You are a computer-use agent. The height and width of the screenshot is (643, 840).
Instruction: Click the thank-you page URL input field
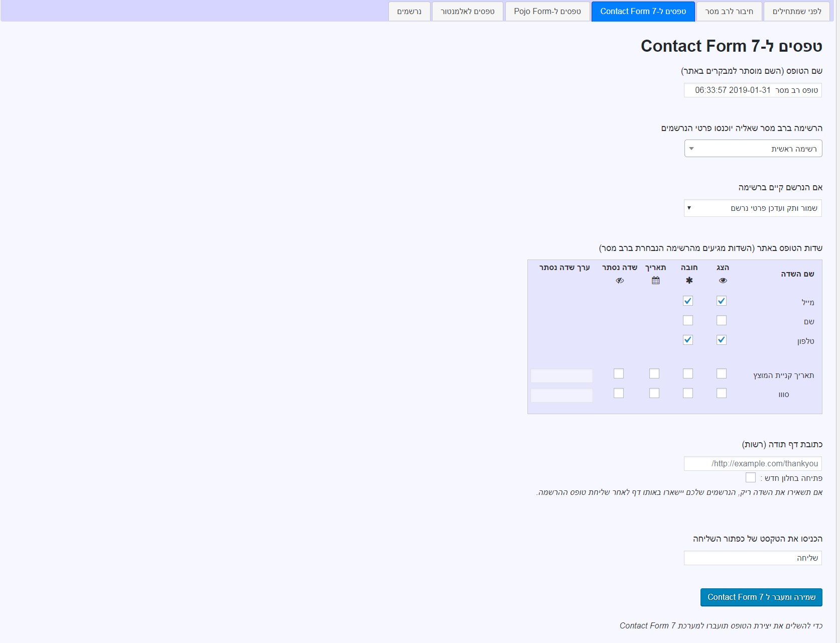[753, 464]
